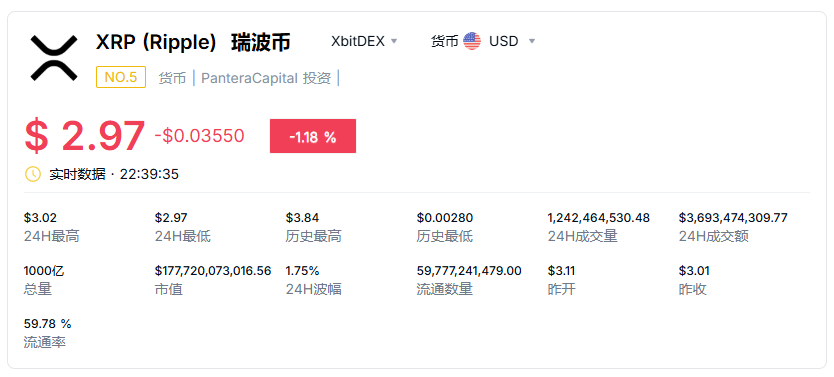This screenshot has height=377, width=834.
Task: Open the XbitDEX exchange dropdown
Action: pyautogui.click(x=364, y=41)
